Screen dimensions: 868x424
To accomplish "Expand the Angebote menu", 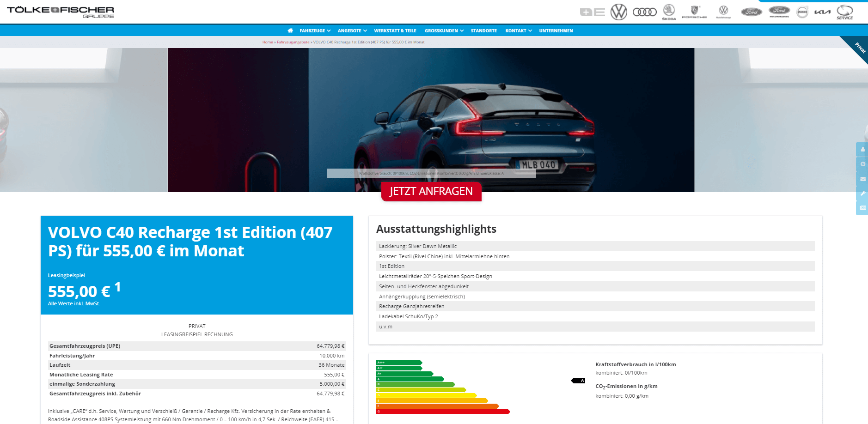I will tap(352, 30).
